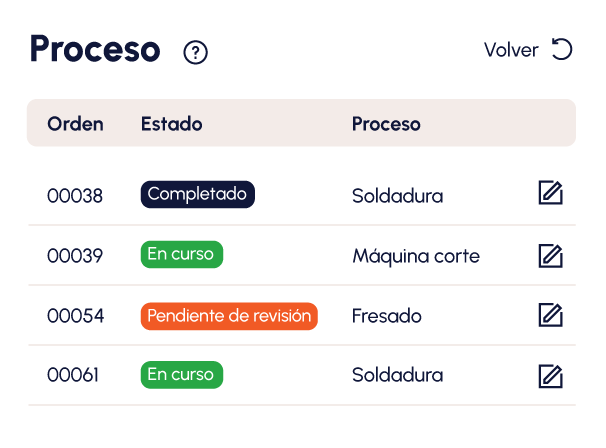606x448 pixels.
Task: Select En curso badge for order 00039
Action: pyautogui.click(x=181, y=255)
